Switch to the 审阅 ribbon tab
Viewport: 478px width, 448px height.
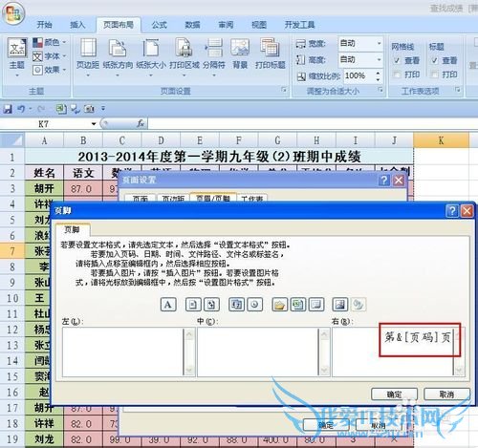(x=226, y=25)
